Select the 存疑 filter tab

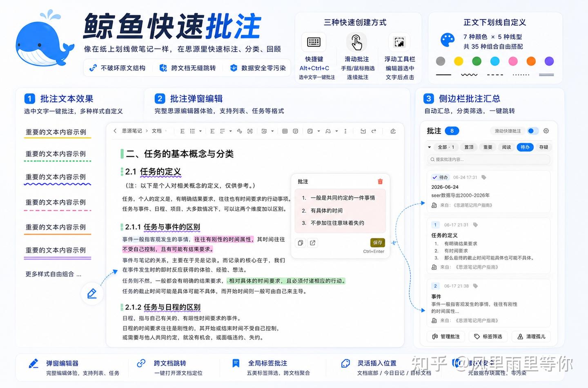tap(544, 147)
